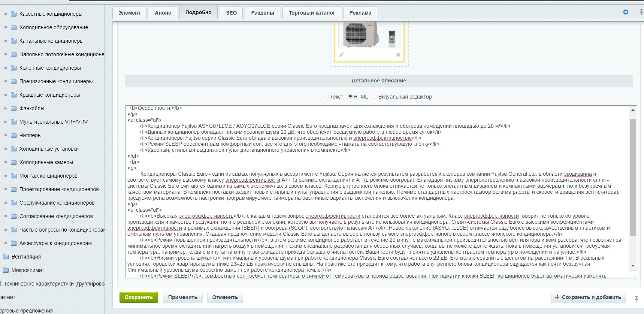Image resolution: width=644 pixels, height=314 pixels.
Task: Switch to the Подробно tab
Action: coord(199,12)
